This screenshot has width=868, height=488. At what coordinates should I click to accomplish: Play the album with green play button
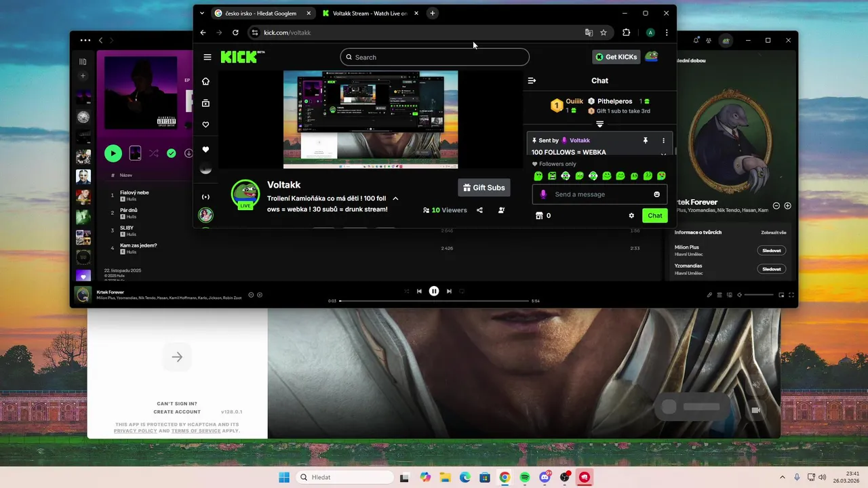pyautogui.click(x=113, y=154)
